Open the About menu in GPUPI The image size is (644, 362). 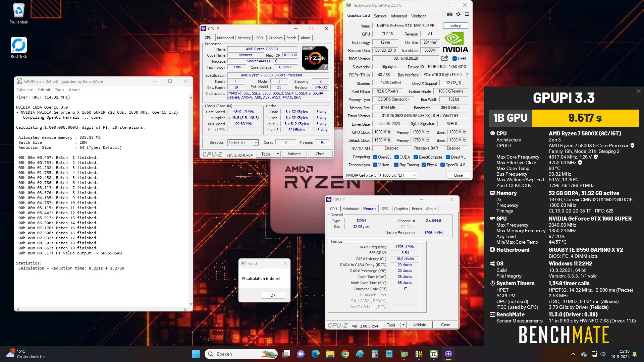point(74,90)
